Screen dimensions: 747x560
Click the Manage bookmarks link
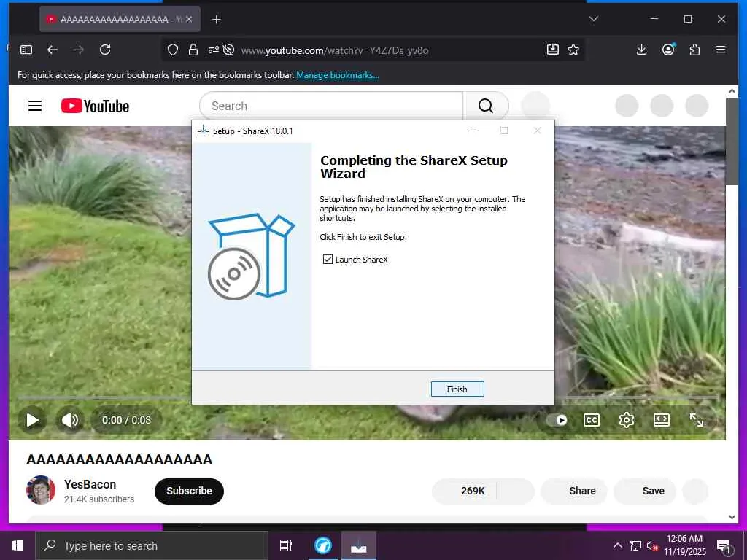tap(338, 75)
